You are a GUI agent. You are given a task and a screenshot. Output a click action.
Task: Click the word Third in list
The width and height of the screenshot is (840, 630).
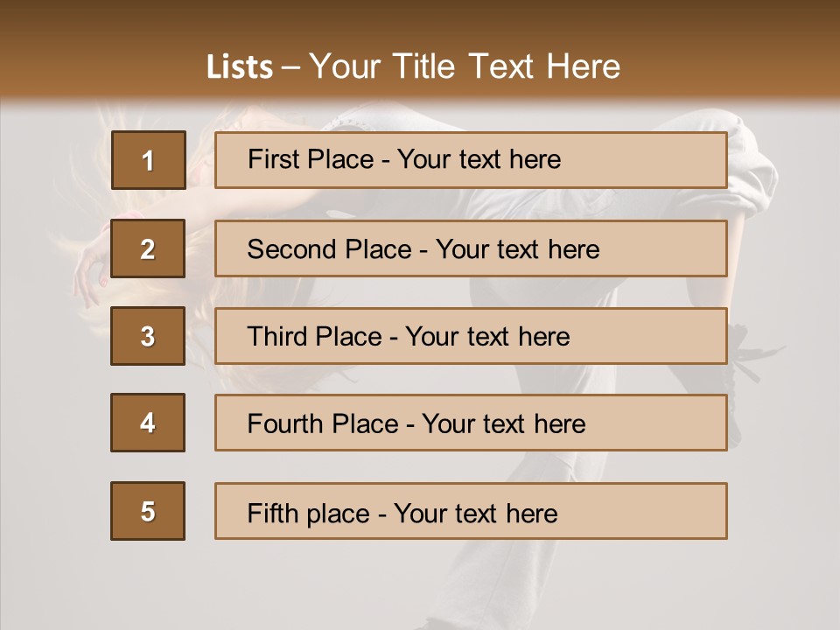point(277,336)
